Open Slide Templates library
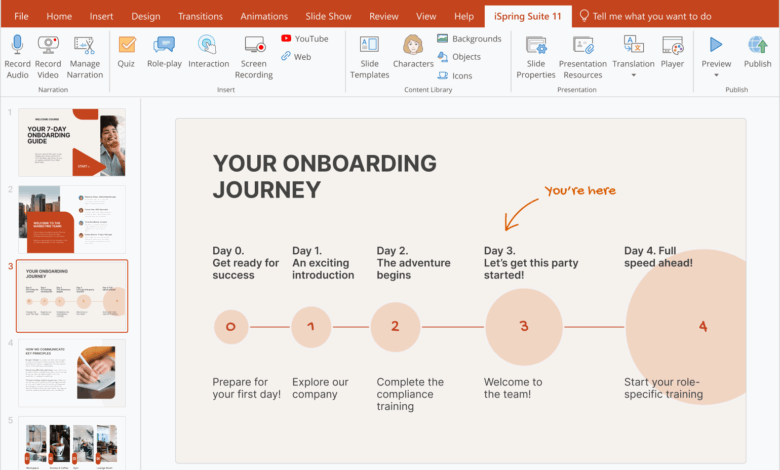This screenshot has width=780, height=470. point(369,57)
